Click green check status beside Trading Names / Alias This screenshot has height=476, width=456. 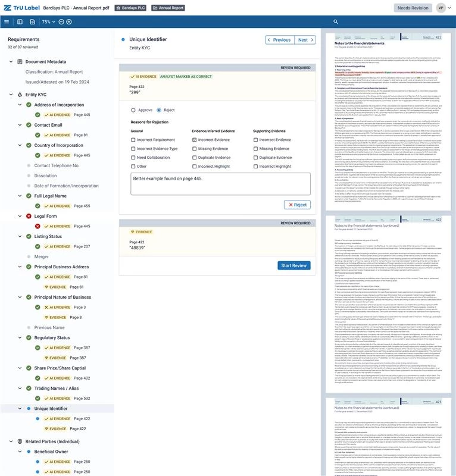click(29, 389)
